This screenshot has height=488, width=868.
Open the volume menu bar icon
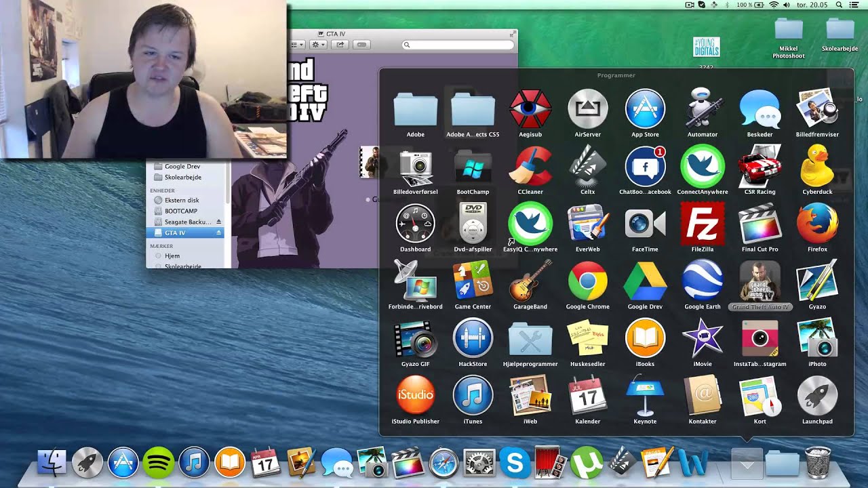pyautogui.click(x=787, y=5)
